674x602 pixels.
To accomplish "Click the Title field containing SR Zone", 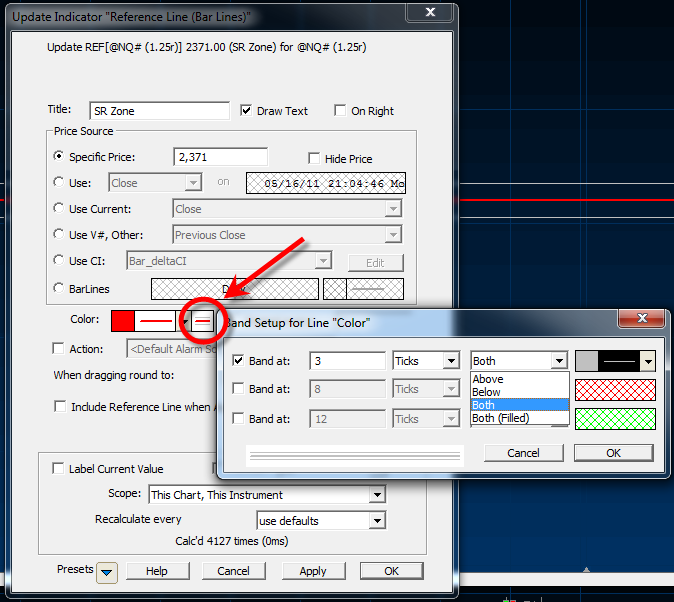I will click(159, 111).
